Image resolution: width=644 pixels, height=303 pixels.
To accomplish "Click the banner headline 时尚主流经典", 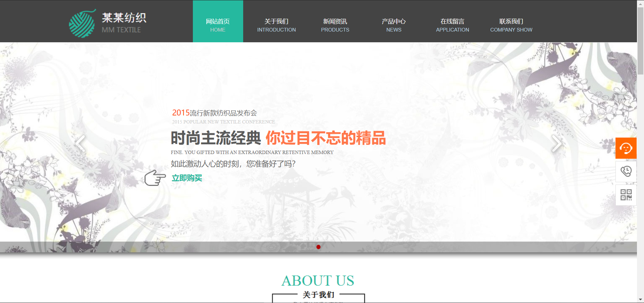I will click(x=216, y=138).
